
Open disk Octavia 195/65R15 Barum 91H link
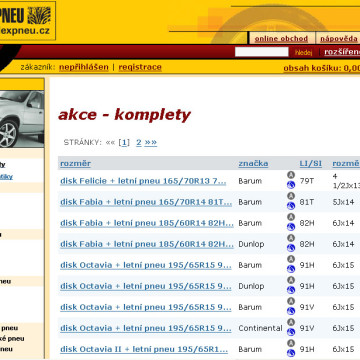point(146,265)
